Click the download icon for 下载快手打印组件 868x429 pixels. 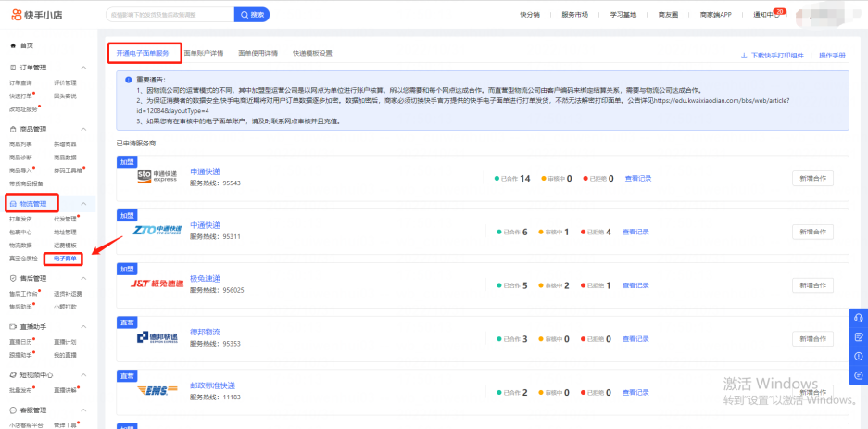(744, 56)
